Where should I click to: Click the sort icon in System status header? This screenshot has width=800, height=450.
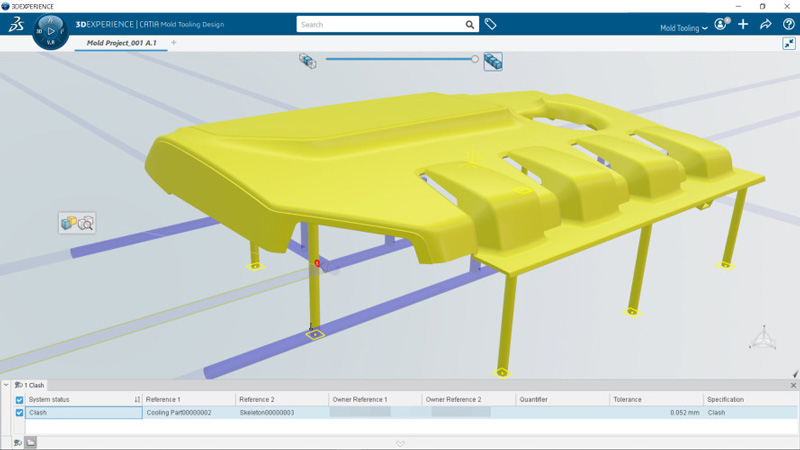[x=137, y=399]
